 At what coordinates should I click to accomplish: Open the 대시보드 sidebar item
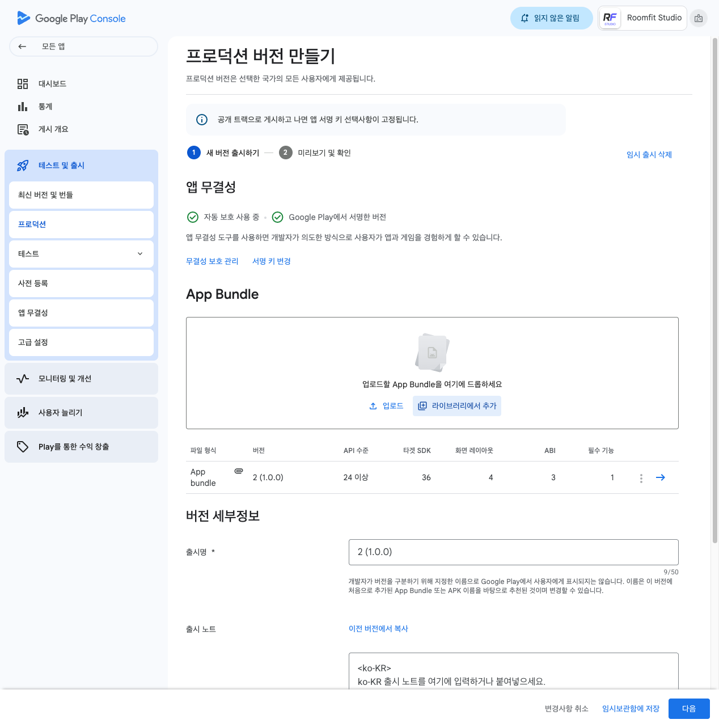52,84
